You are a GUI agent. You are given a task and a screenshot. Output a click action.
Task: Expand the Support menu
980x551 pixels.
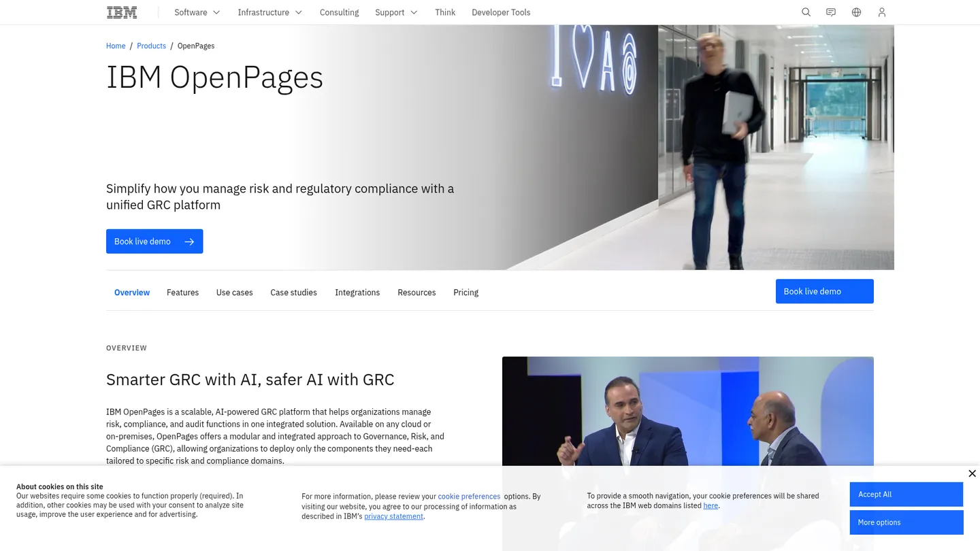396,12
